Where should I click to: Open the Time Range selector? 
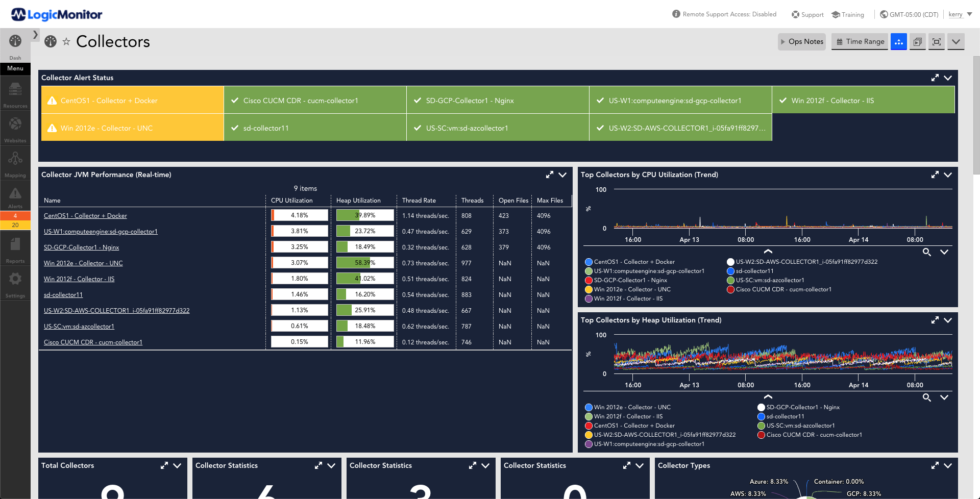tap(860, 42)
